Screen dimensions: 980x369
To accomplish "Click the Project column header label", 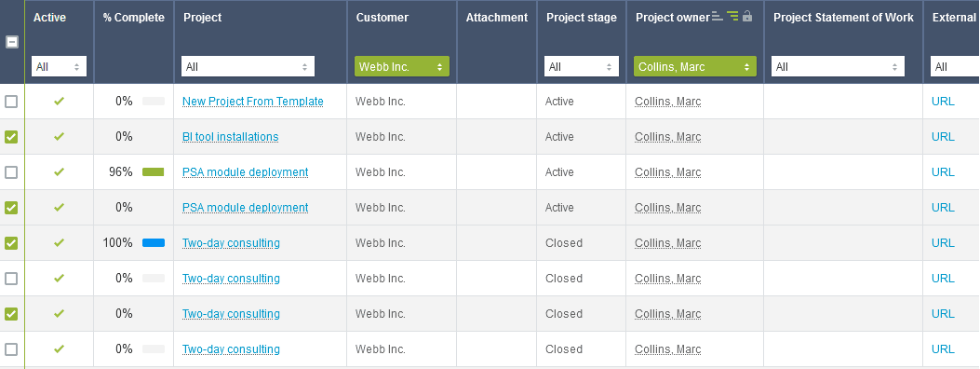I will coord(203,18).
